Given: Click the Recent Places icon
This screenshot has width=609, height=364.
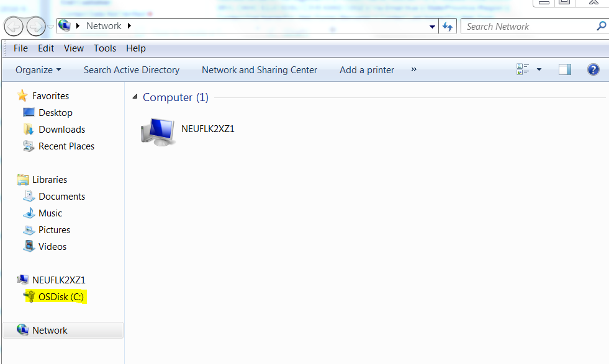Looking at the screenshot, I should tap(29, 146).
